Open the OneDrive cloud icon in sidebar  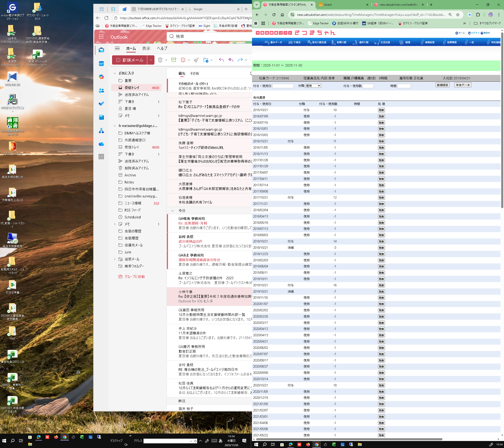[101, 144]
